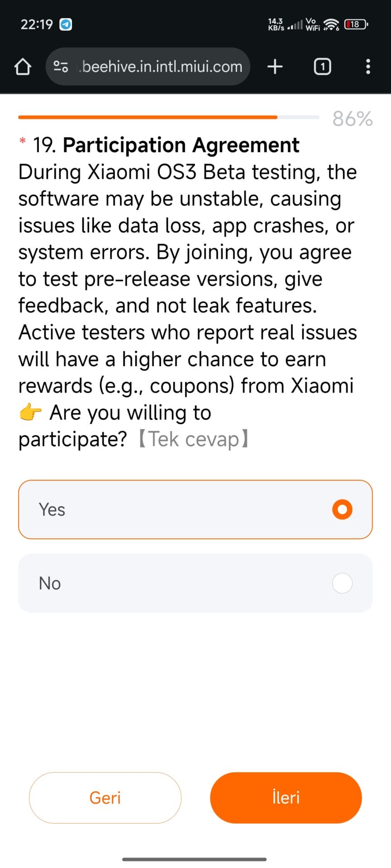391x868 pixels.
Task: Open site settings icon in address bar
Action: click(61, 67)
